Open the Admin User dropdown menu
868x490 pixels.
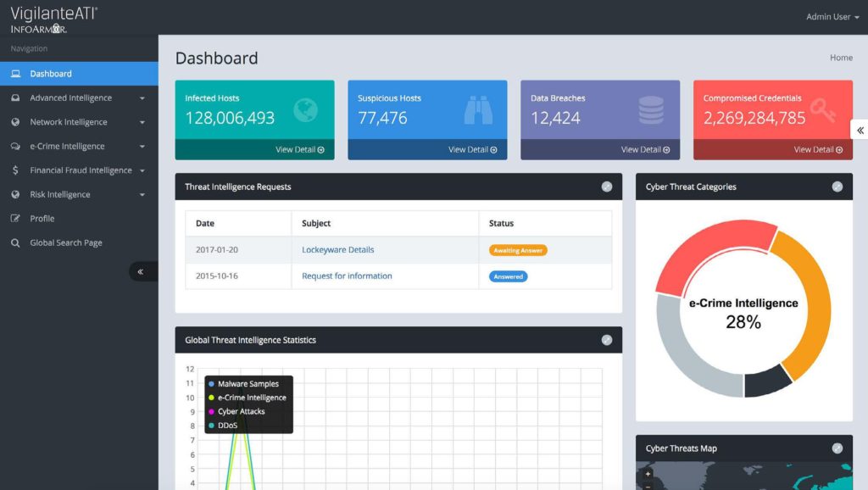[x=832, y=17]
